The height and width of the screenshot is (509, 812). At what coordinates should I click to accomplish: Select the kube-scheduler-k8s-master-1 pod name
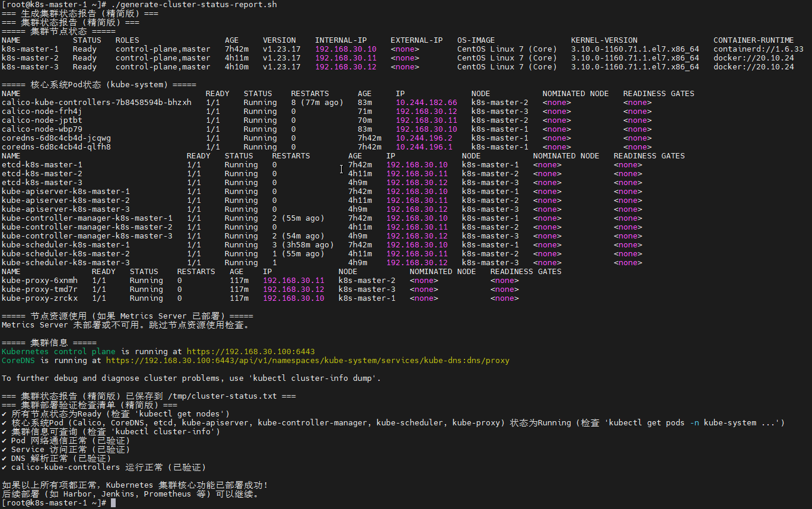(x=66, y=245)
